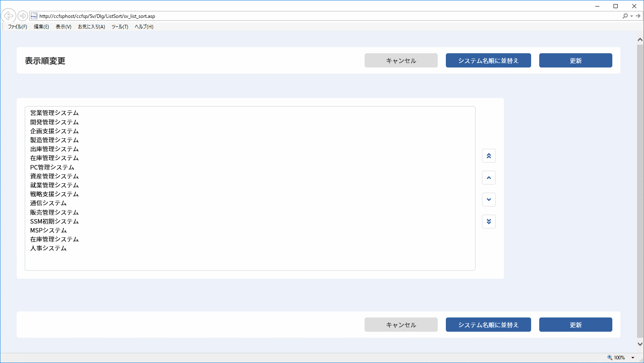Open the ファイル(F) menu
Screen dimensions: 644x363
point(17,27)
